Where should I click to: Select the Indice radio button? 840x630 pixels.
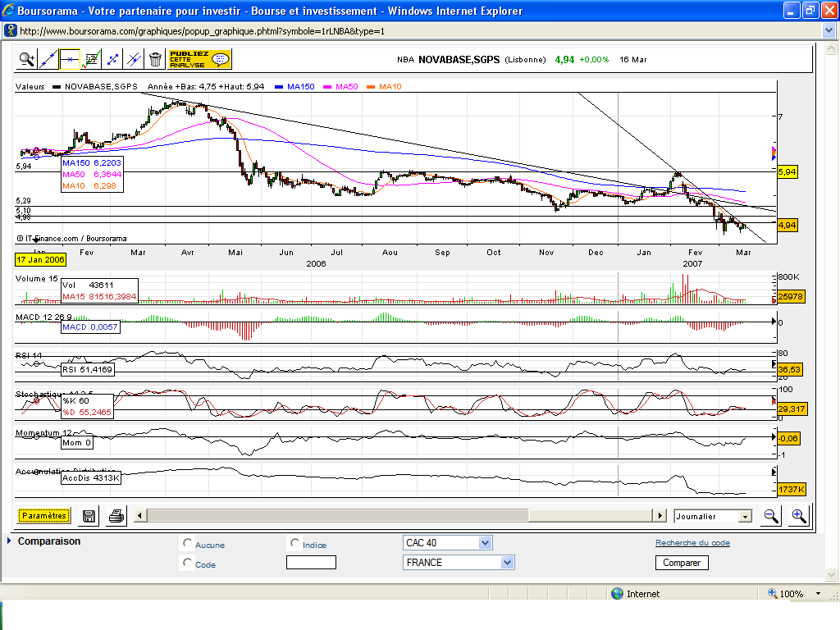(x=294, y=543)
